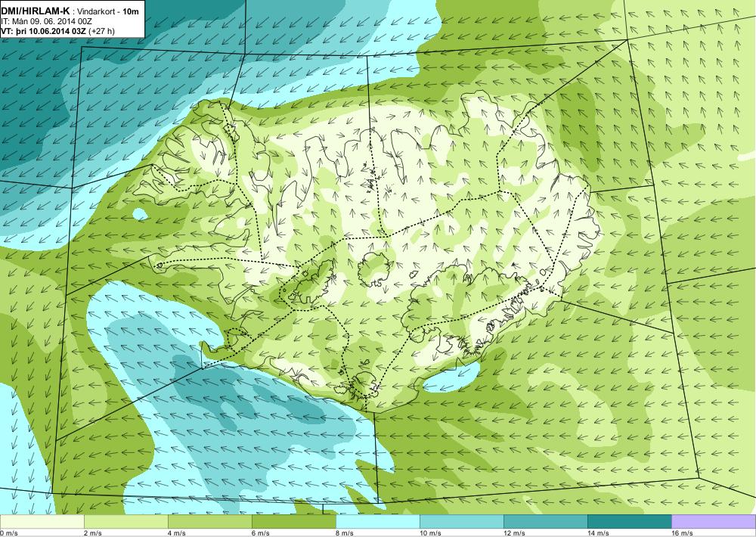Click the 12–14 m/s legend color swatch
The image size is (756, 537).
[545, 522]
